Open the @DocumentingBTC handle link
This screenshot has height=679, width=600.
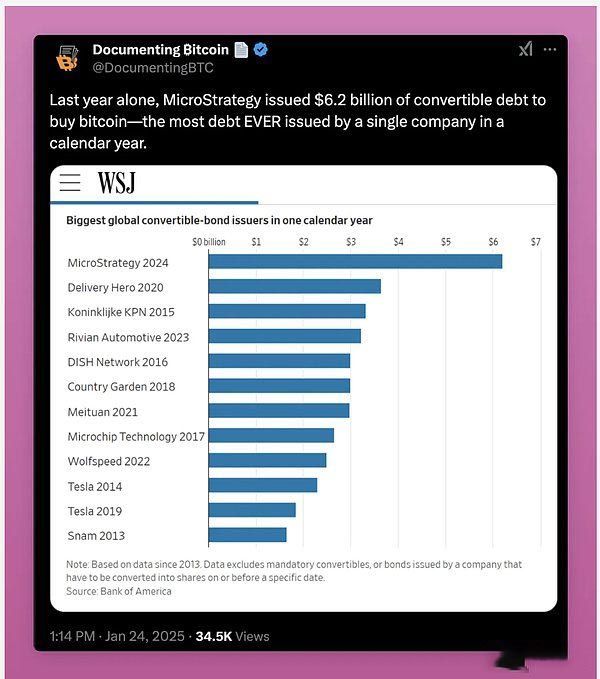[152, 67]
